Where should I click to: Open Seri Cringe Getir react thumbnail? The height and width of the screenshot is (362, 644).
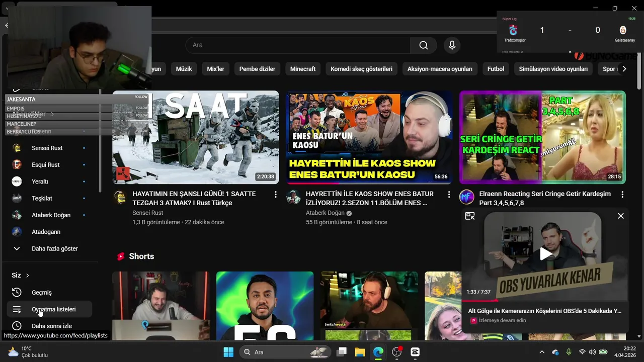click(x=542, y=137)
